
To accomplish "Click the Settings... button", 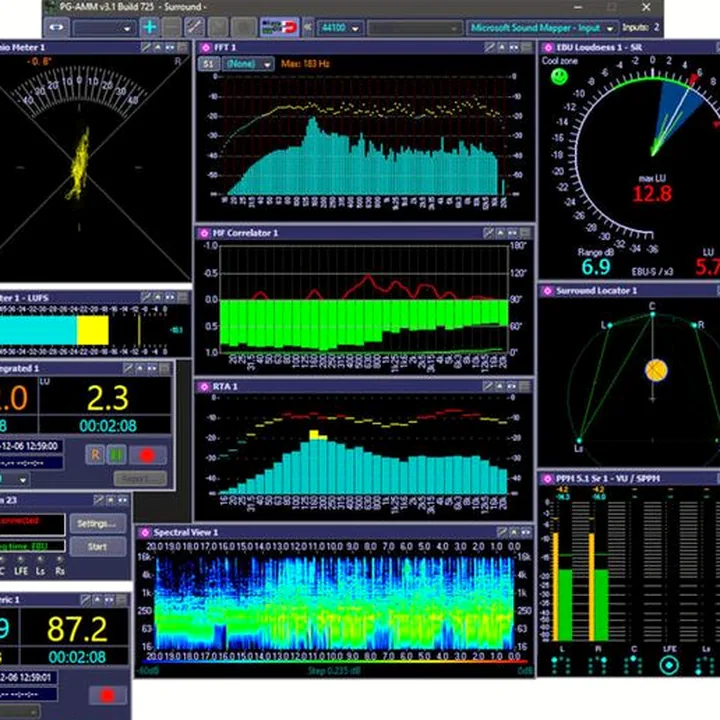I will (98, 523).
